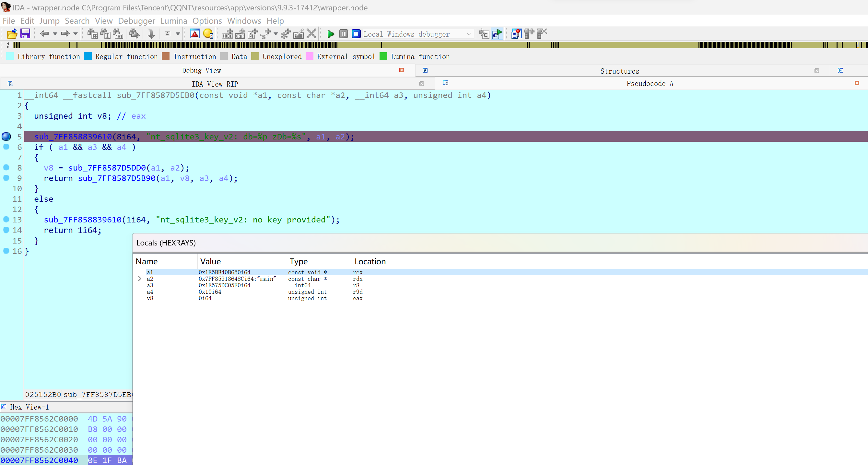
Task: Terminate process with blue stop icon
Action: coord(356,34)
